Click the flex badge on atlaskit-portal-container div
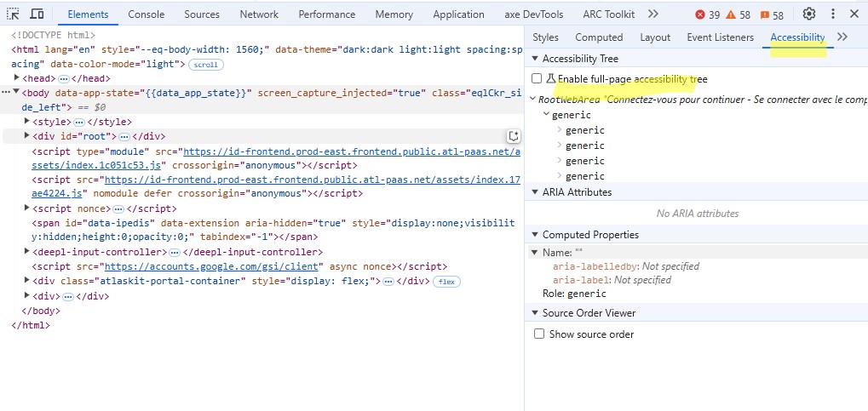The height and width of the screenshot is (411, 868). tap(446, 282)
